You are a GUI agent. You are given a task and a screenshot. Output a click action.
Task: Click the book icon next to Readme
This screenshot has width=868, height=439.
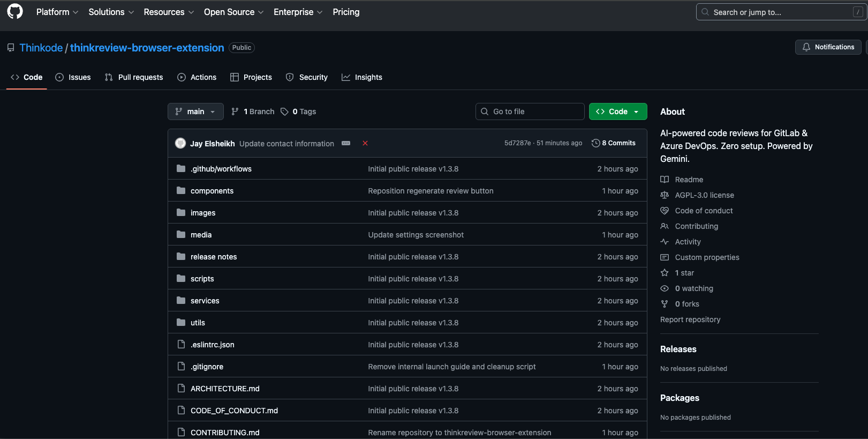pos(665,180)
